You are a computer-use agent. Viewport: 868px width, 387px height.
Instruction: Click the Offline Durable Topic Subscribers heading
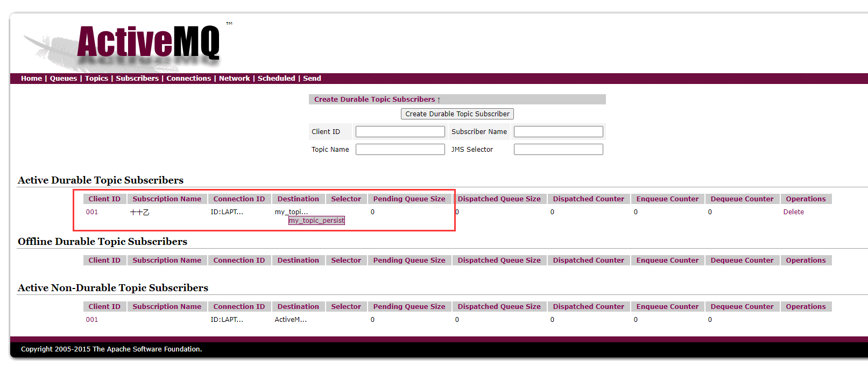103,242
